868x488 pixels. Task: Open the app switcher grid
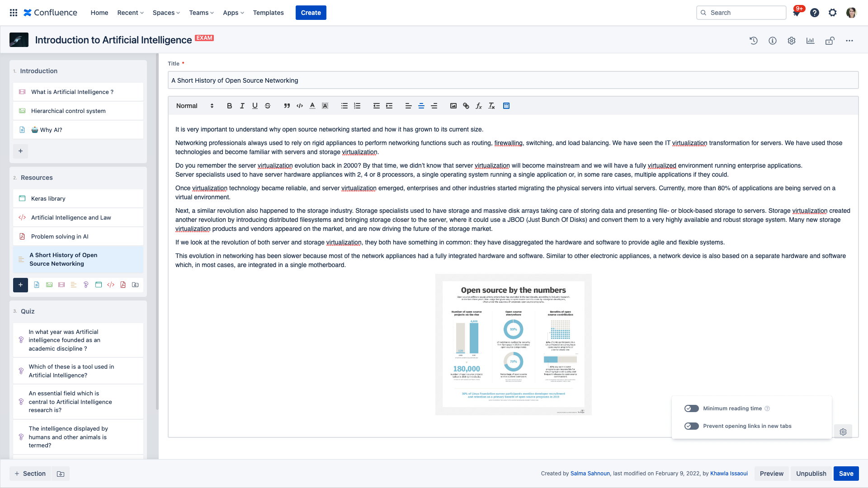[x=14, y=13]
